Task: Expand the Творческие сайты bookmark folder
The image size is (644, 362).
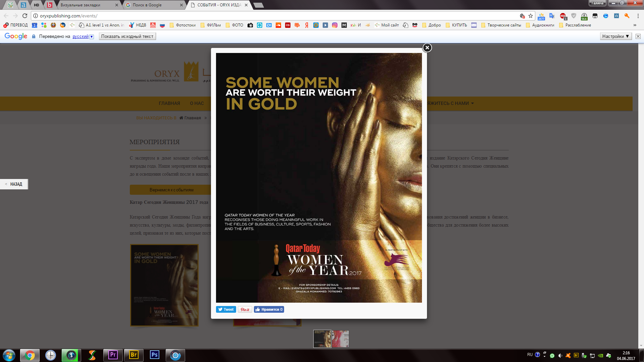Action: pos(501,25)
